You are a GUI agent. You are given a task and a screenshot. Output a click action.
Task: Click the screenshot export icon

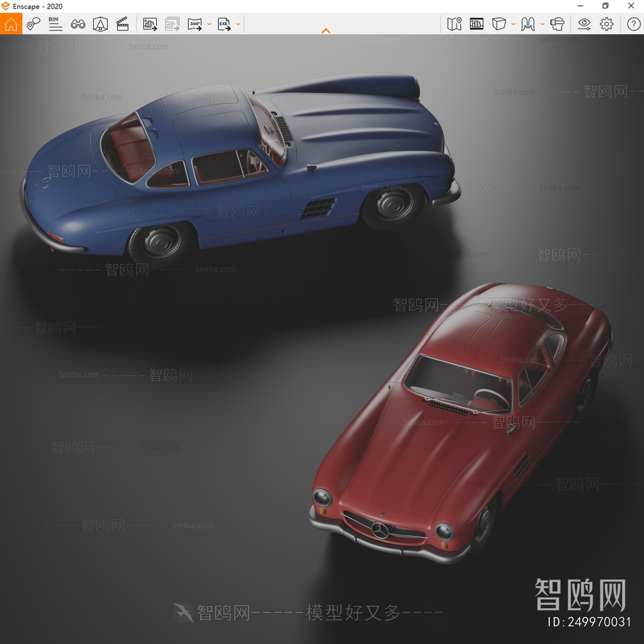point(150,24)
